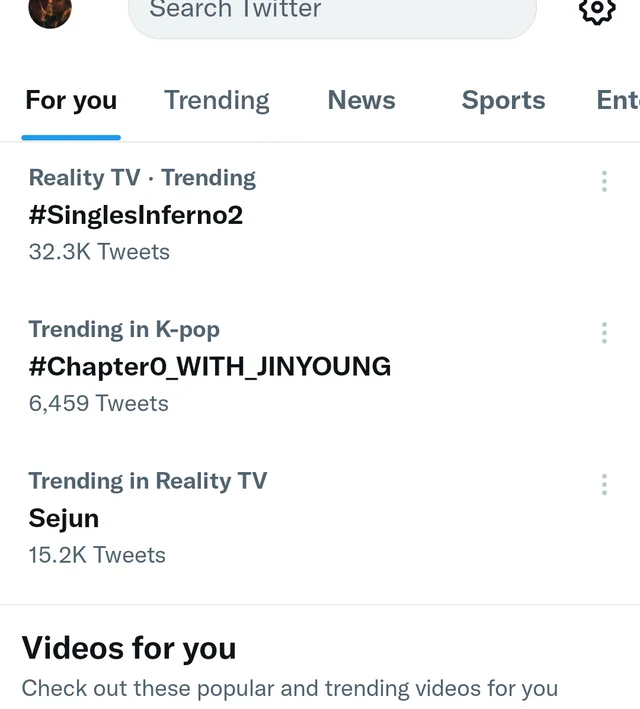Open the #SinglesInferno2 trend
The height and width of the screenshot is (709, 640).
click(136, 215)
